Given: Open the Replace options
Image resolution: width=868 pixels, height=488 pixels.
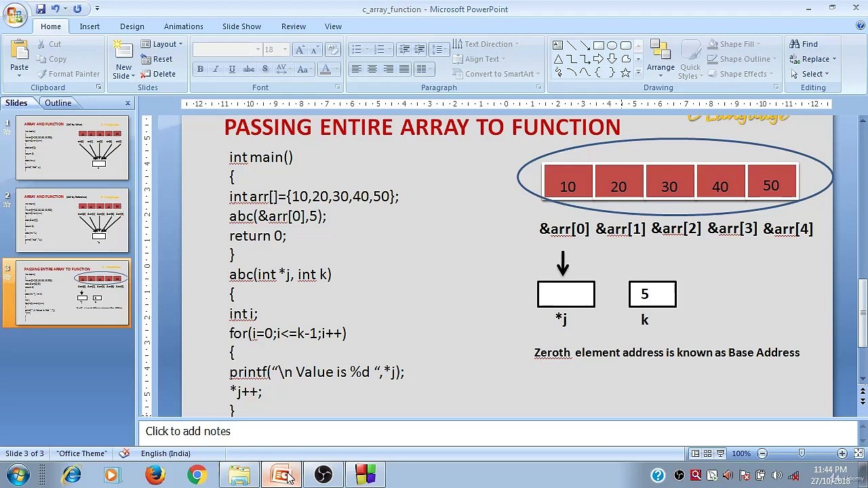Looking at the screenshot, I should pos(813,59).
